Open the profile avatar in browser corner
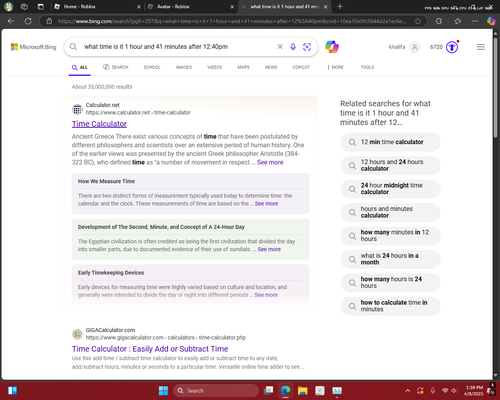This screenshot has width=500, height=400. [x=8, y=7]
